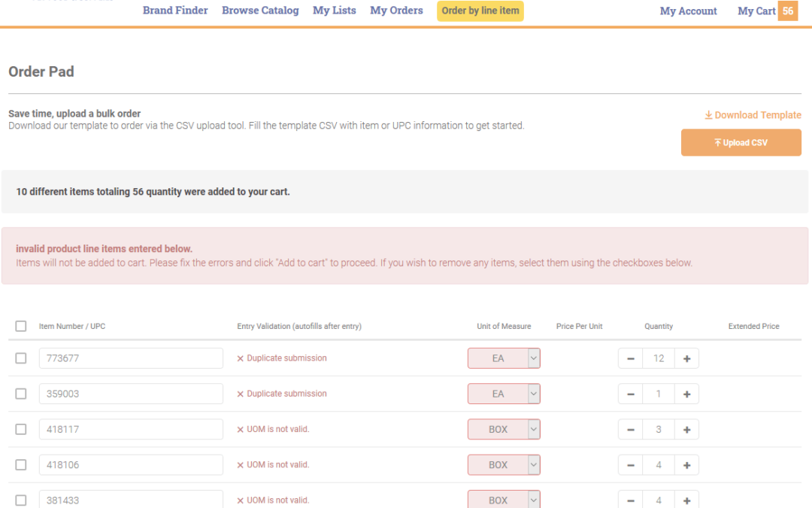
Task: Decrease quantity for item 418117
Action: pos(630,429)
